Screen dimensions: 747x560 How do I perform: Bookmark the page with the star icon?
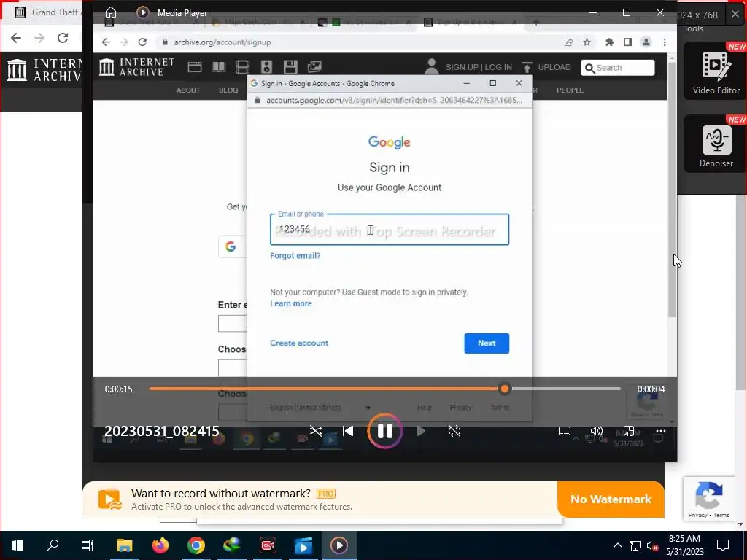tap(587, 42)
